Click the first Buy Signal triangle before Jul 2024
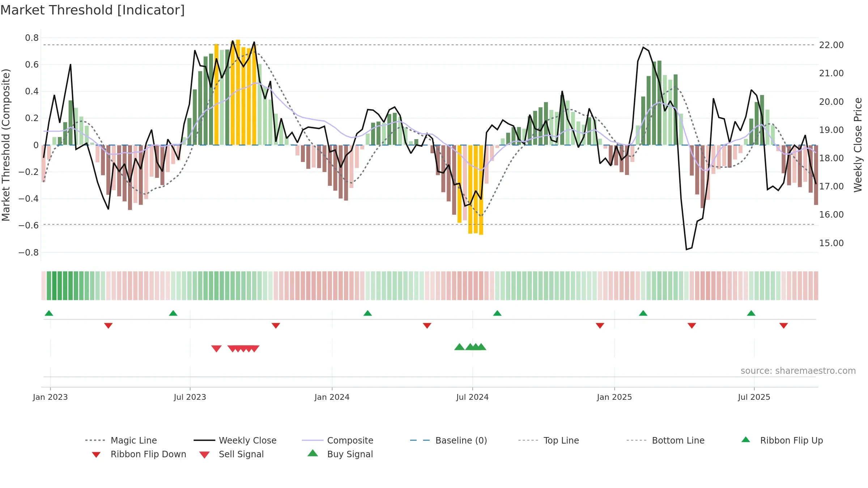 point(459,347)
